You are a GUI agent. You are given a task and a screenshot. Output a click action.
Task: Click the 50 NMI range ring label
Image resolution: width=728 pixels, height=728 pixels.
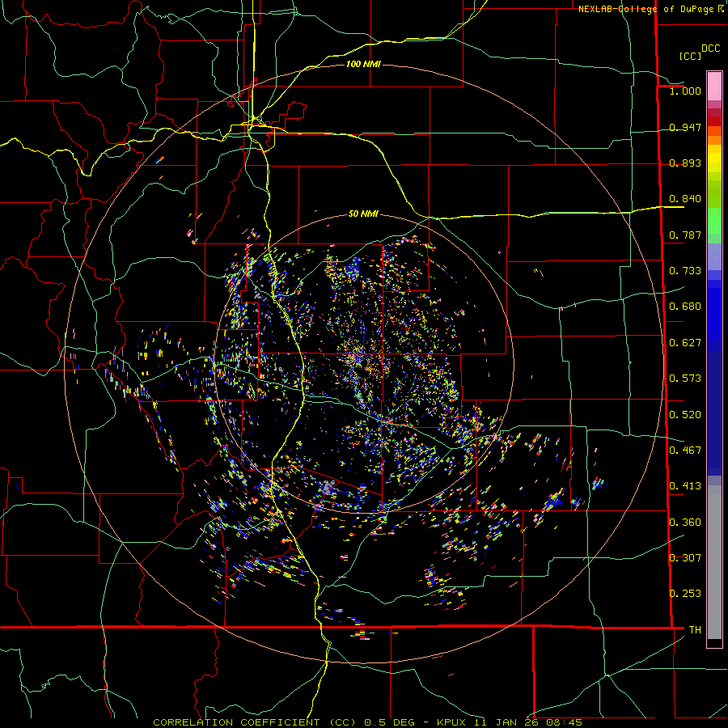[363, 214]
